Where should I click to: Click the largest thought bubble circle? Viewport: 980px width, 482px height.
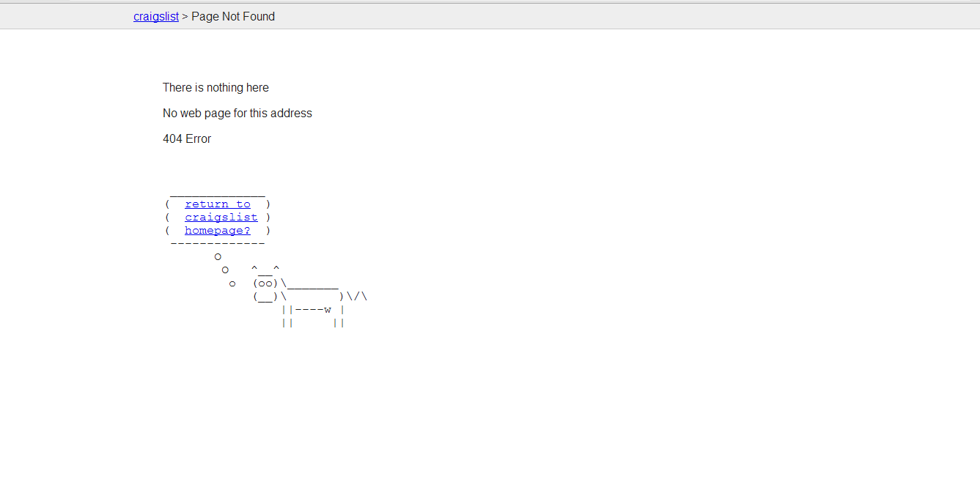[218, 256]
